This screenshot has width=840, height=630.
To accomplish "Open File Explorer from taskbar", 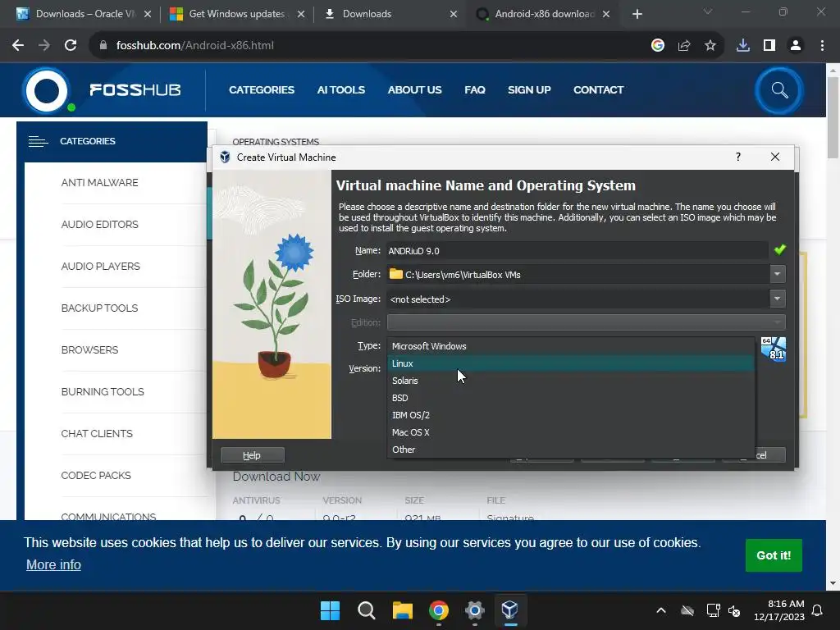I will pyautogui.click(x=402, y=610).
